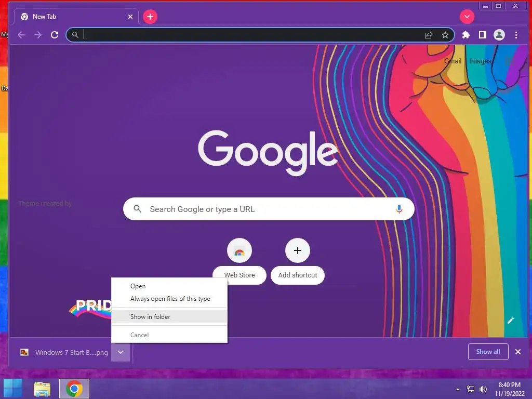Select the New Tab tab
This screenshot has width=532, height=399.
pyautogui.click(x=76, y=17)
